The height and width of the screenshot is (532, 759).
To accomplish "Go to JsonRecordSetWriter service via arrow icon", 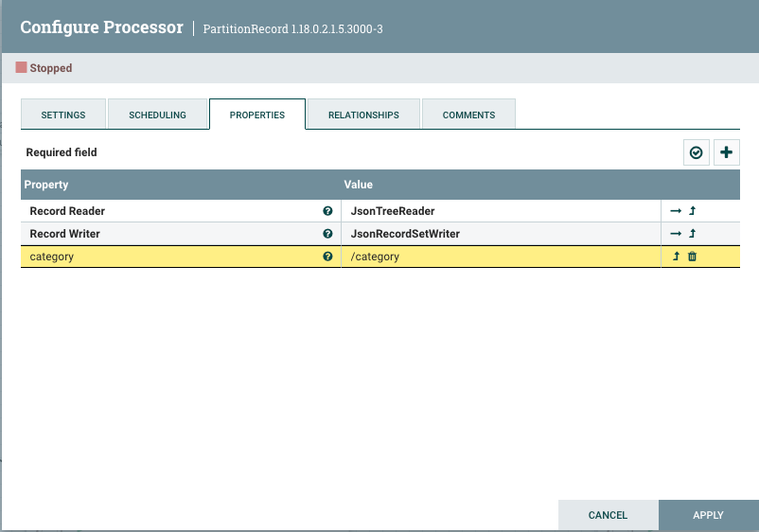I will click(676, 234).
